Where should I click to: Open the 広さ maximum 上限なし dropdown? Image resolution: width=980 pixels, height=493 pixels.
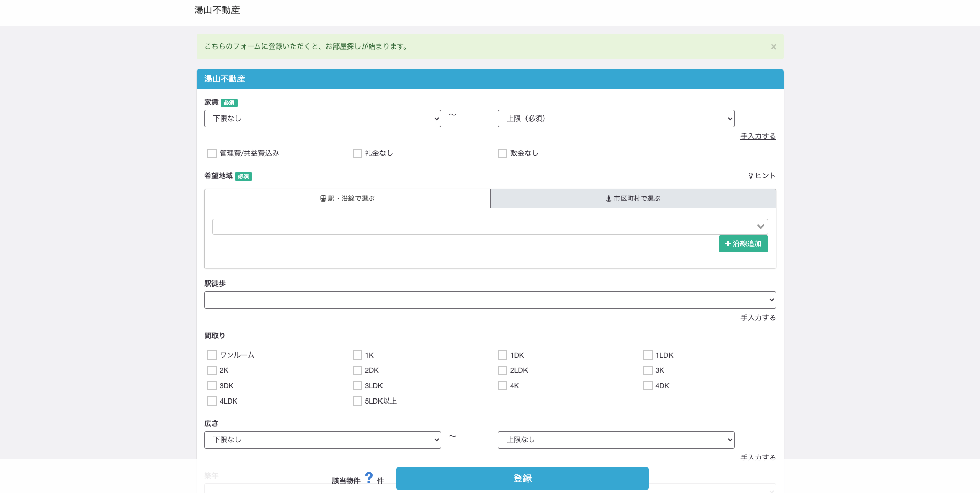(x=616, y=440)
